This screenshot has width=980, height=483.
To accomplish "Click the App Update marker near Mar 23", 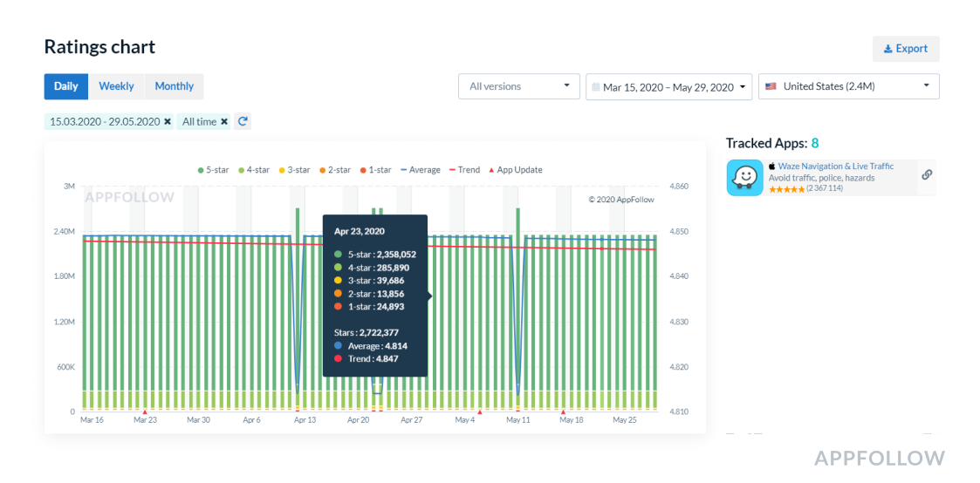I will coord(145,412).
